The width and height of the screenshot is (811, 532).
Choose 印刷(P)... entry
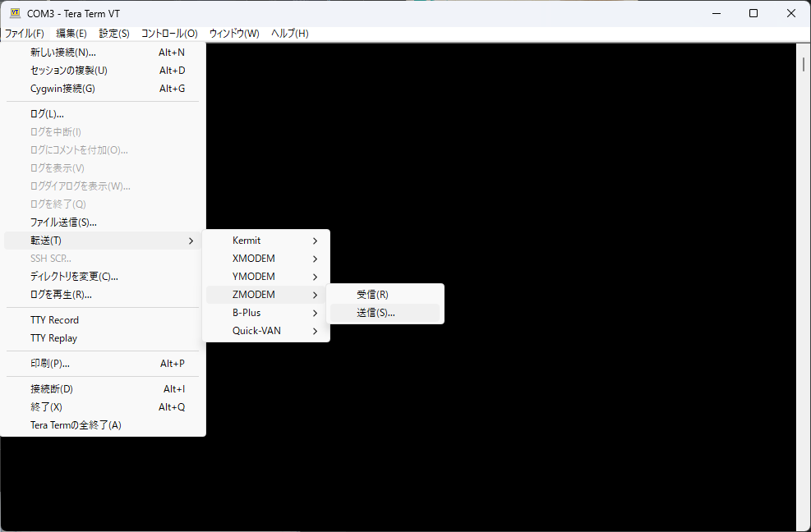(103, 364)
